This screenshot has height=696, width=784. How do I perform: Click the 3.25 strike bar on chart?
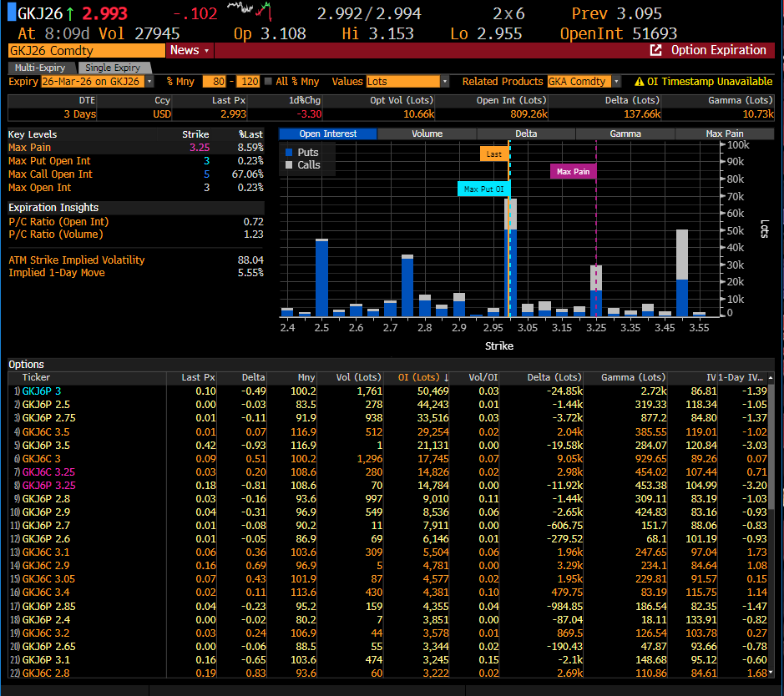(x=596, y=290)
